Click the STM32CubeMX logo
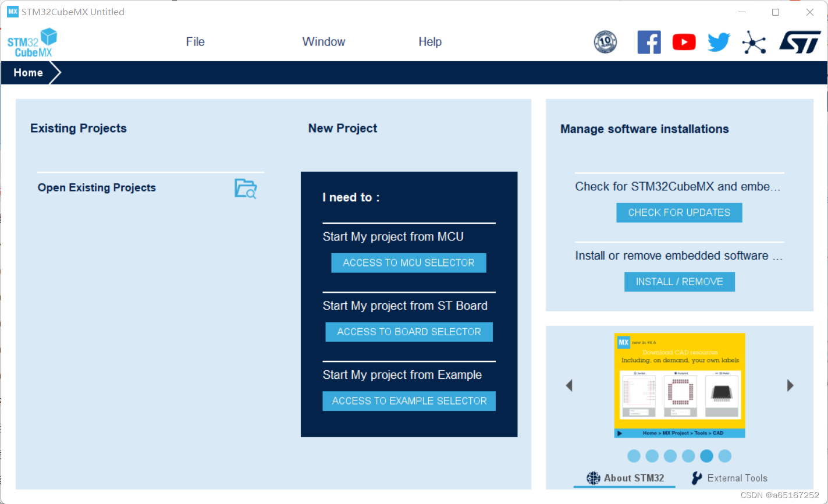Screen dimensions: 828x504 [33, 42]
